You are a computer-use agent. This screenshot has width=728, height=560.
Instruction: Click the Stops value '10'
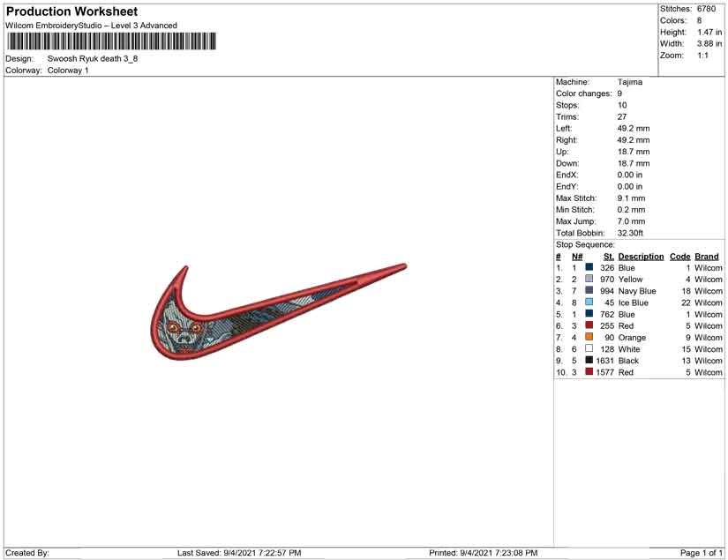[622, 105]
